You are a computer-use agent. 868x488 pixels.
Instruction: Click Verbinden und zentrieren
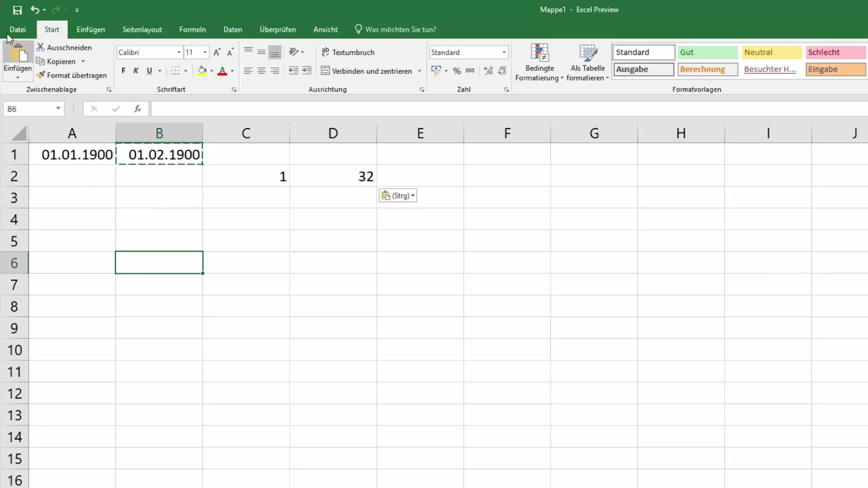pyautogui.click(x=366, y=71)
